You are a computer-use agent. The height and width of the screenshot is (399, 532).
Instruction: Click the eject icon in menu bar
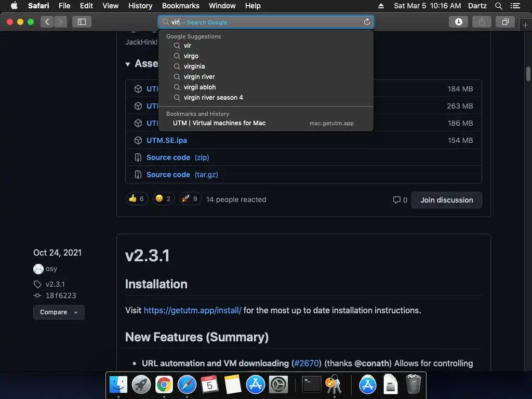[381, 6]
